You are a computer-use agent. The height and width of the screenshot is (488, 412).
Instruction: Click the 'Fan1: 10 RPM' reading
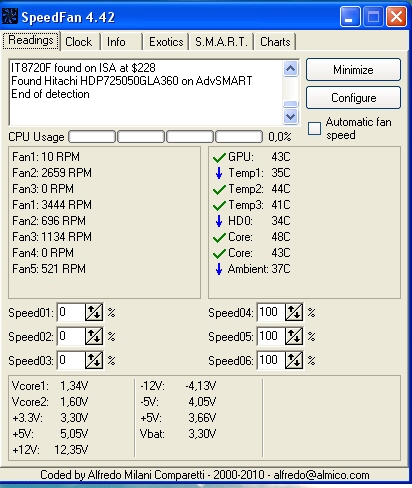[46, 157]
